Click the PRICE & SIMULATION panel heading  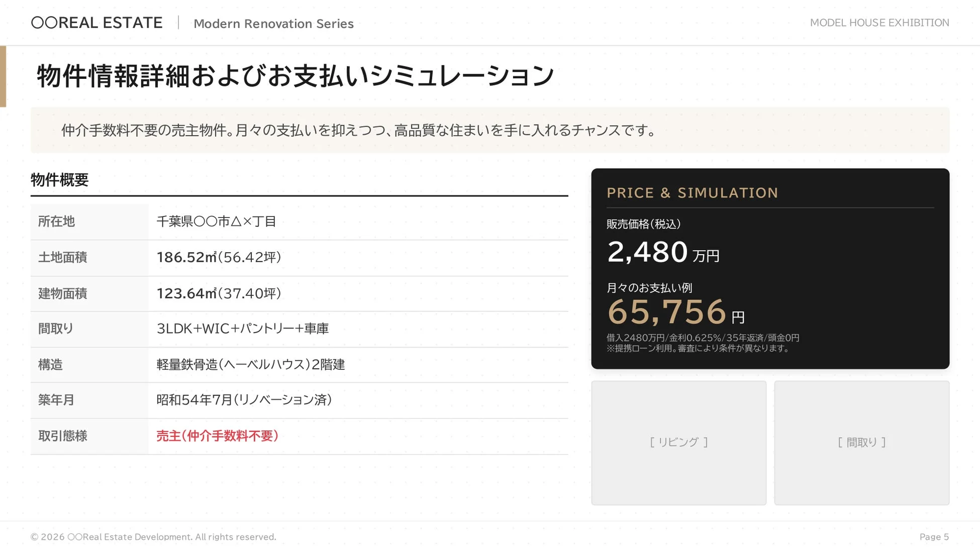pyautogui.click(x=692, y=193)
